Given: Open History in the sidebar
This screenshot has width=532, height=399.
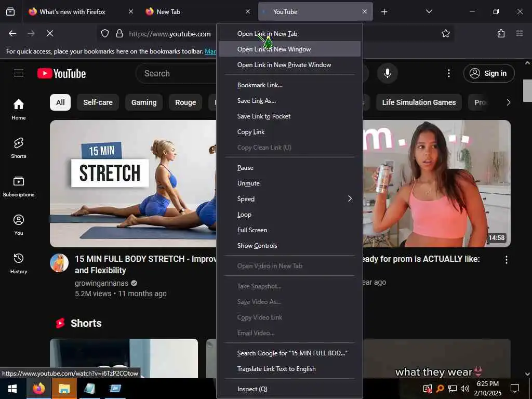Looking at the screenshot, I should (19, 263).
